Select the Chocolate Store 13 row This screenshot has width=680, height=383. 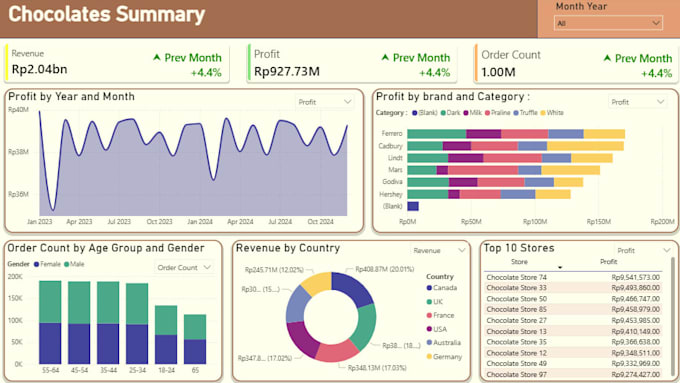[x=573, y=331]
